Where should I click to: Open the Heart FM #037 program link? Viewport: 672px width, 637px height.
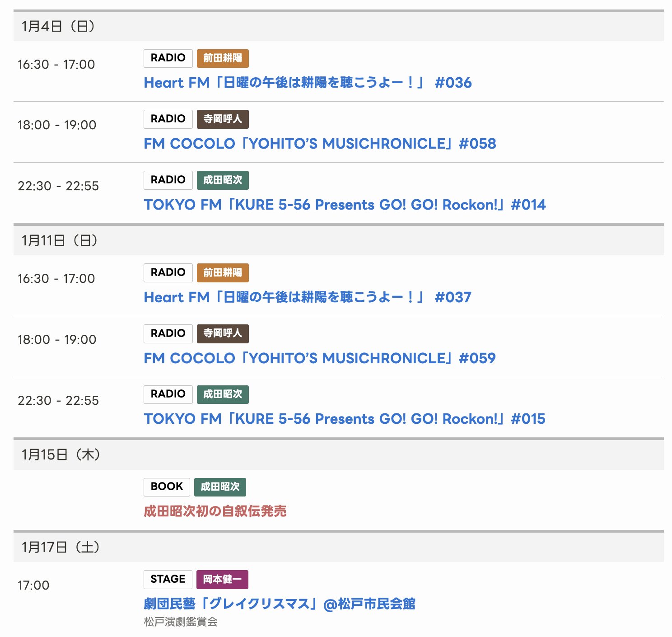(307, 297)
